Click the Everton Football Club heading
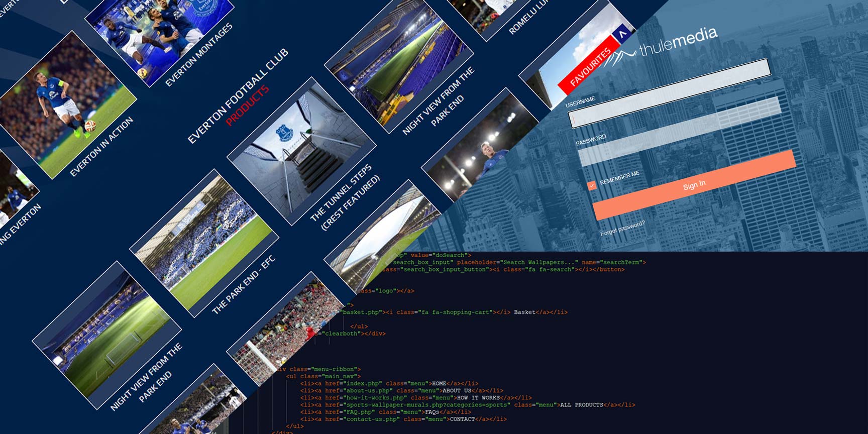Screen dimensions: 868x434 coord(238,95)
